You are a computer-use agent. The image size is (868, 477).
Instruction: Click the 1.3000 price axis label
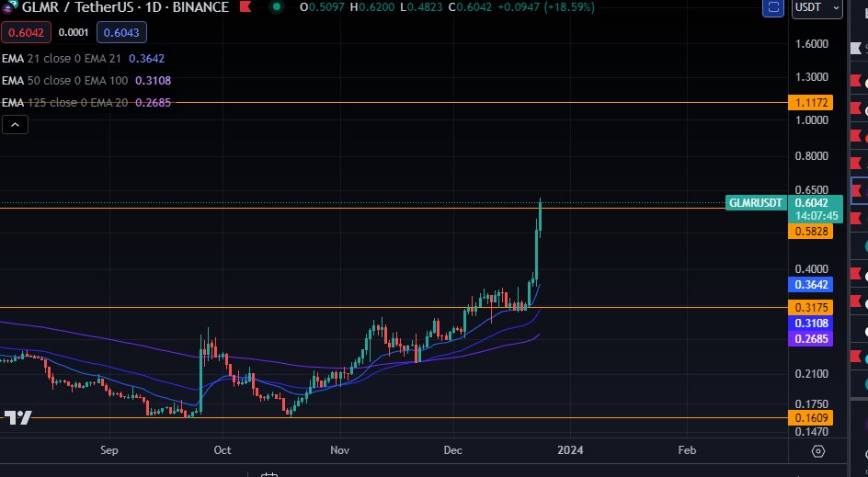(812, 77)
